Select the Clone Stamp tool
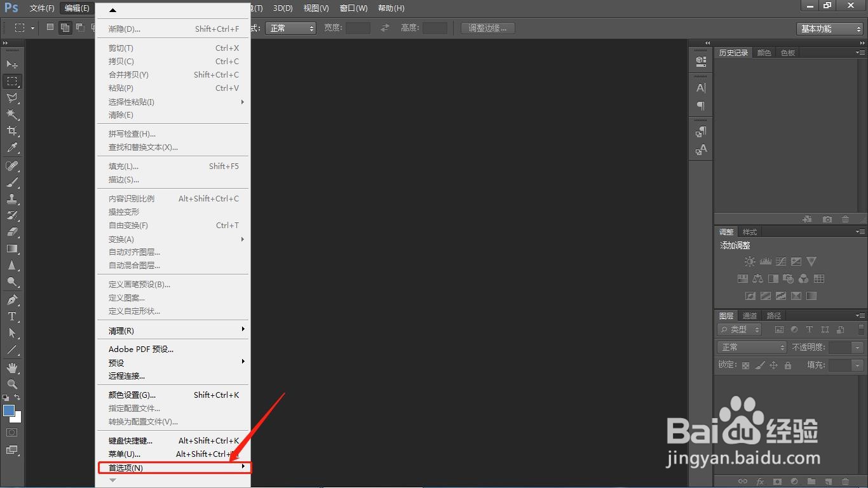The image size is (868, 488). tap(12, 199)
